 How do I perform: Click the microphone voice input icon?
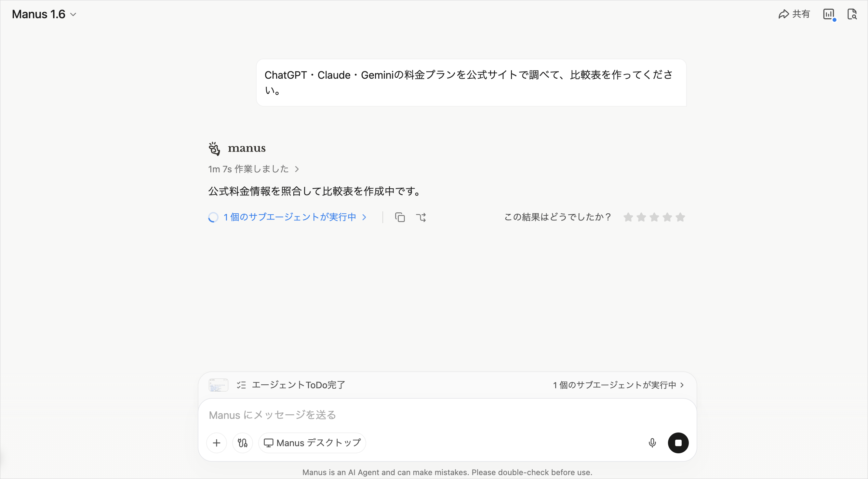652,443
